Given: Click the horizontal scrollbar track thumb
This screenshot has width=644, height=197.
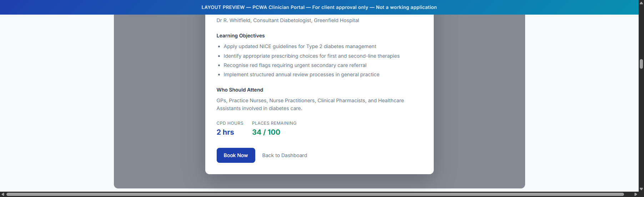Looking at the screenshot, I should (314, 195).
